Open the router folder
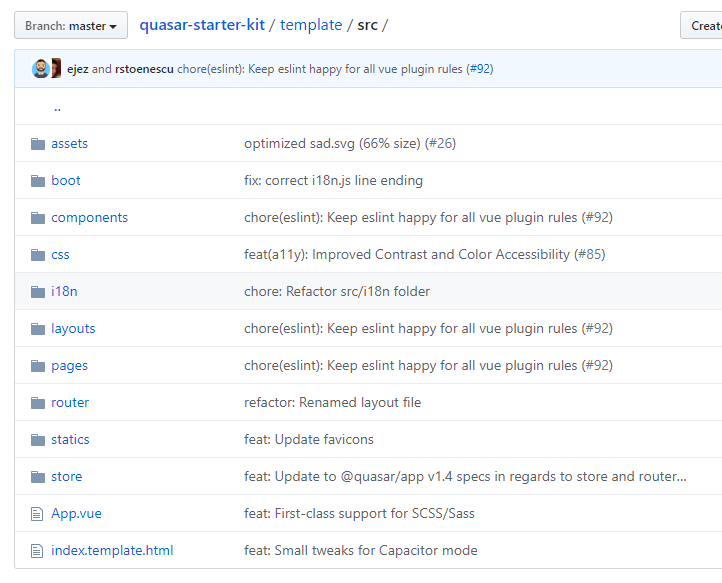Viewport: 722px width, 583px height. coord(70,402)
